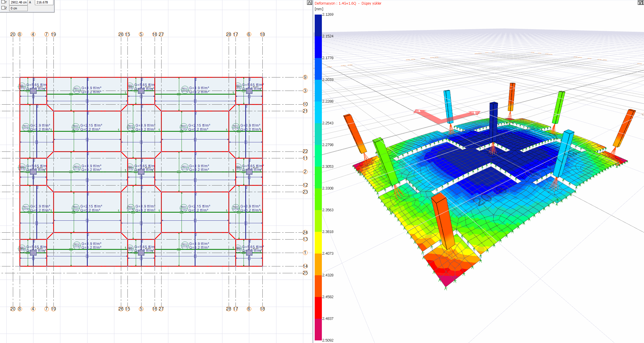Click the RD13 slab label circle

pos(185,167)
